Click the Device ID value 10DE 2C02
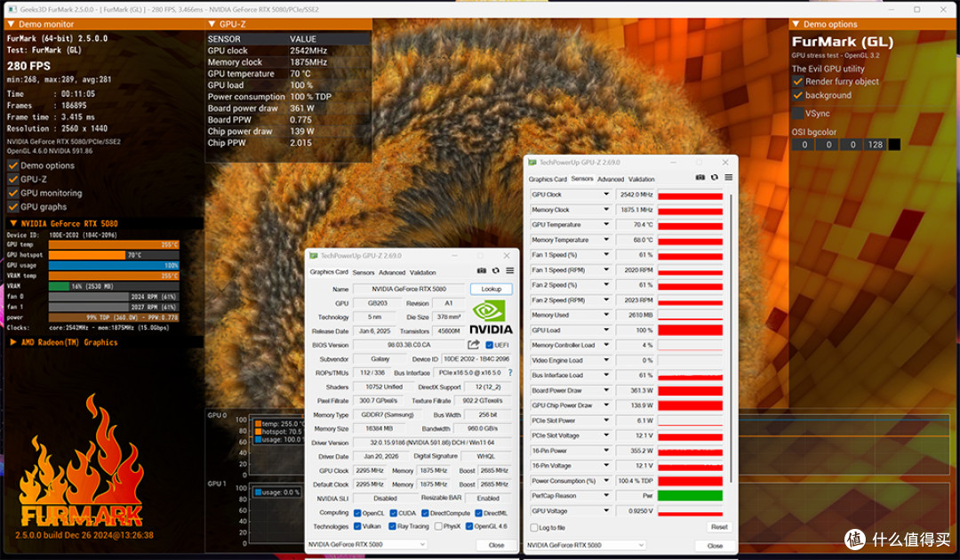The height and width of the screenshot is (560, 960). point(476,359)
